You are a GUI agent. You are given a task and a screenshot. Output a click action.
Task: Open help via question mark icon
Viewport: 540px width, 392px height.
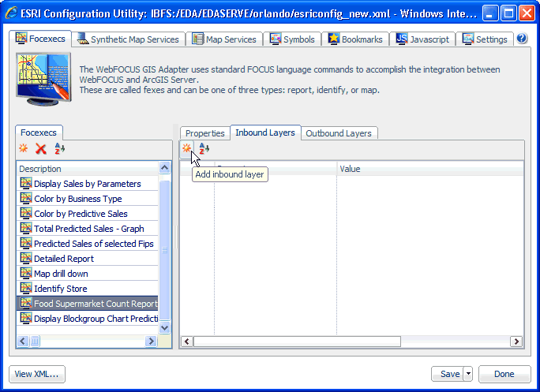pos(522,38)
